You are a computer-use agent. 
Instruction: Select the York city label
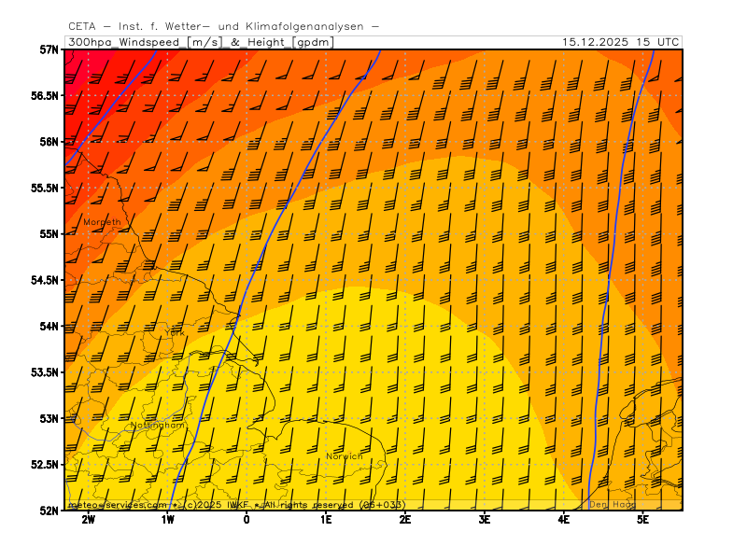tap(174, 332)
